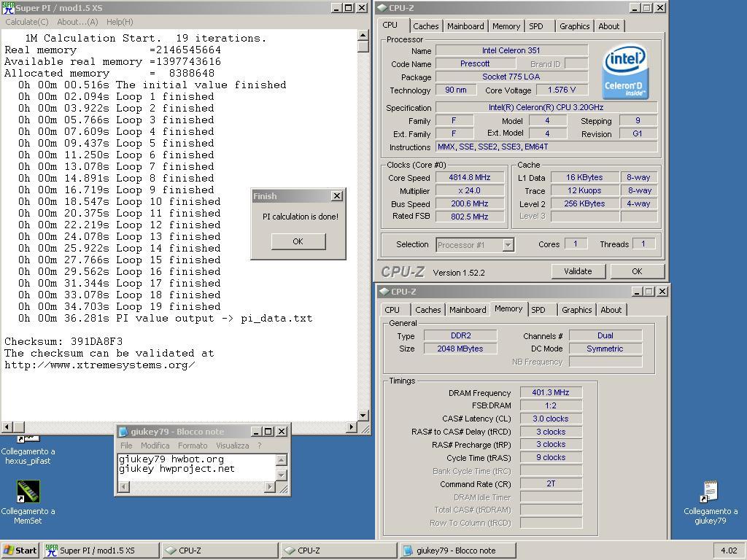Click the Blocco note vertical scrollbar down arrow
Screen dimensions: 747x560
(x=282, y=475)
